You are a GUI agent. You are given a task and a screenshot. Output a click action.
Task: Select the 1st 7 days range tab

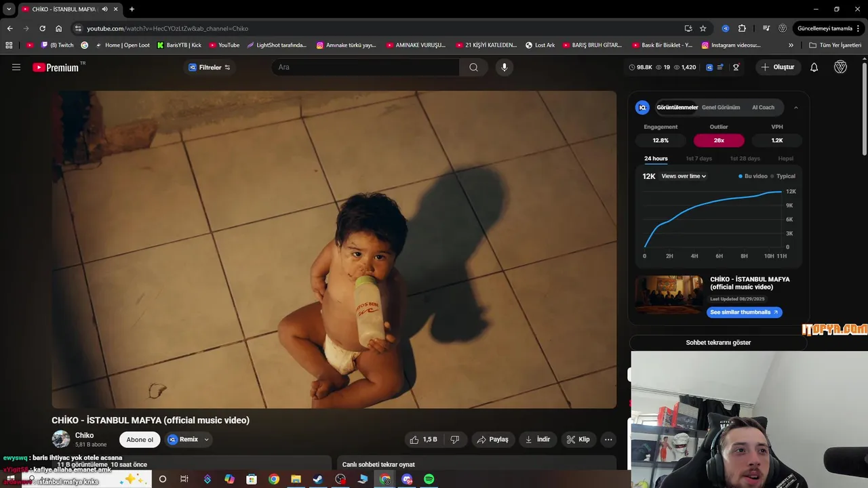pyautogui.click(x=698, y=159)
